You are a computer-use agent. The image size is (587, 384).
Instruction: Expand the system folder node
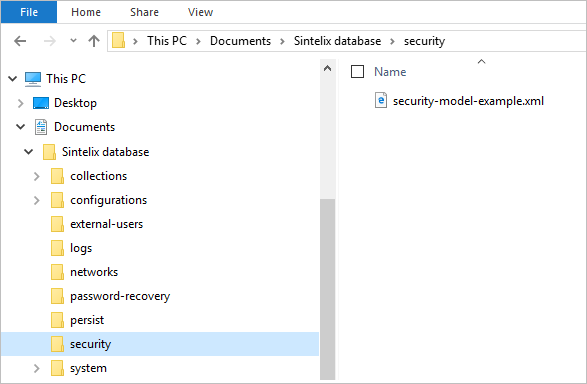[36, 368]
